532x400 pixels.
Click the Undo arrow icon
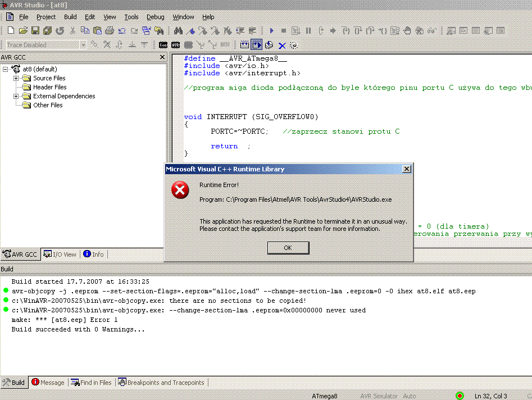point(122,31)
